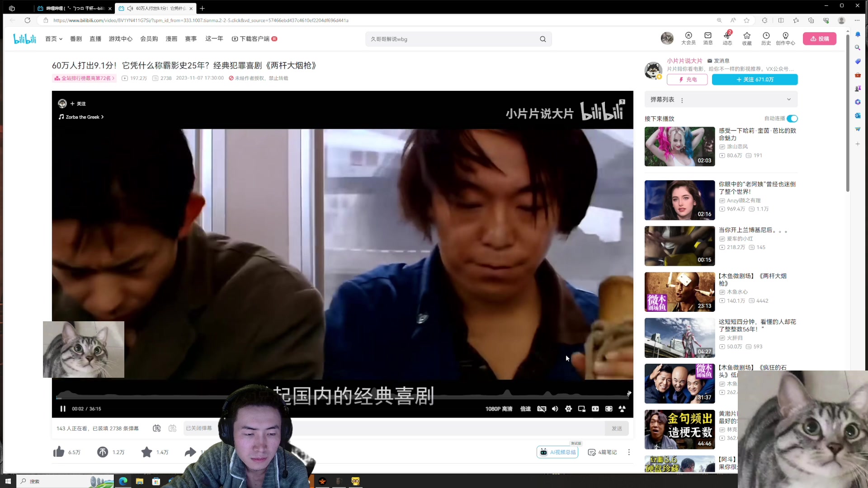Go to 游戏中心 nav item
The image size is (868, 488).
coord(120,39)
